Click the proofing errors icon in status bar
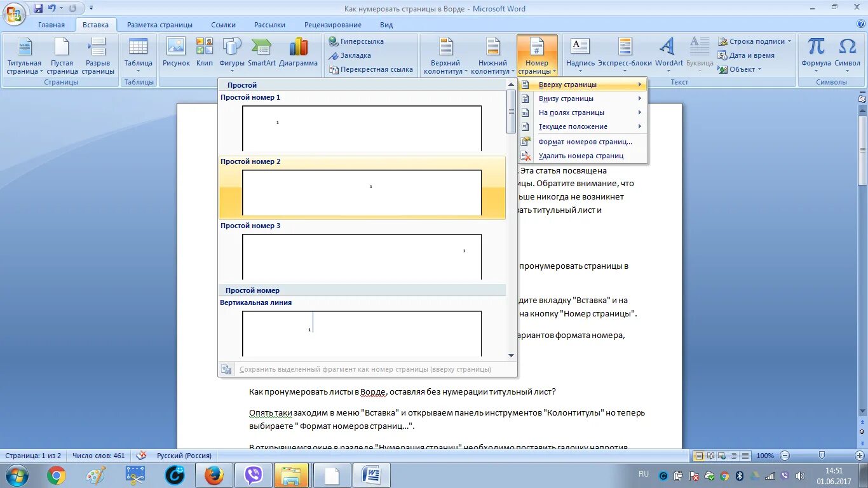The height and width of the screenshot is (488, 868). (141, 456)
